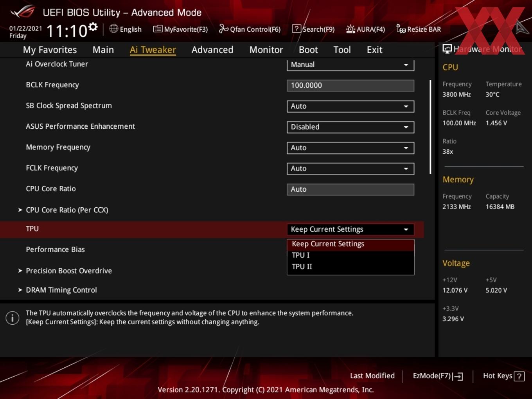This screenshot has width=532, height=399.
Task: Click the BCLK Freq 100.00 MHz value
Action: click(x=459, y=123)
